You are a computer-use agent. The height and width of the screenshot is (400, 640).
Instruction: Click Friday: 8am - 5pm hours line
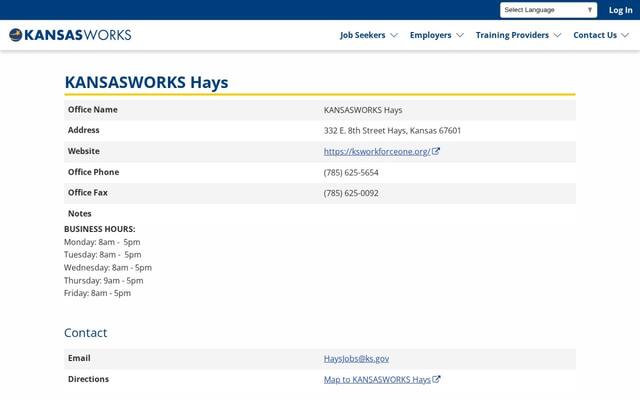pyautogui.click(x=98, y=293)
